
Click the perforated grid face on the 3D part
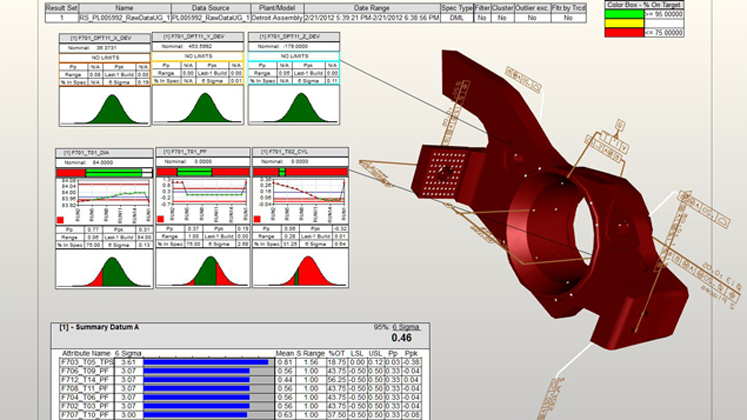pyautogui.click(x=445, y=174)
